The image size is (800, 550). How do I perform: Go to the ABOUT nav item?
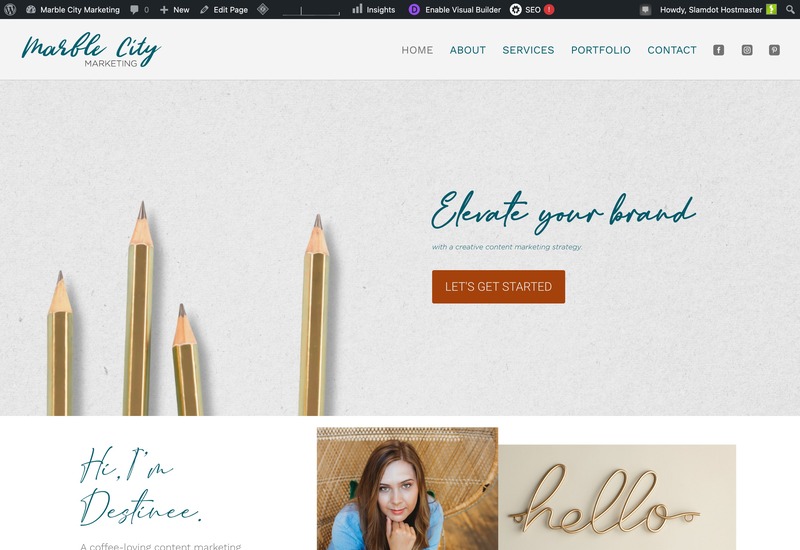click(x=467, y=50)
